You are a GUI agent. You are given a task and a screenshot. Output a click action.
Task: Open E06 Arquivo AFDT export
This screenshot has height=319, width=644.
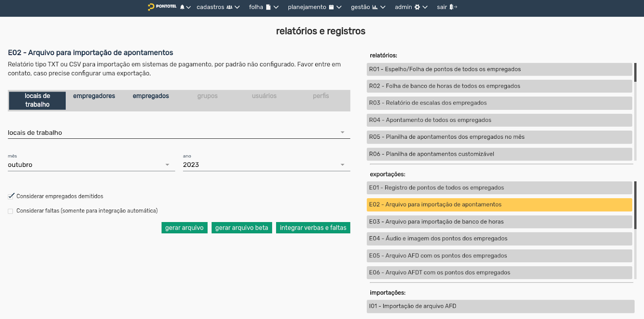[500, 273]
